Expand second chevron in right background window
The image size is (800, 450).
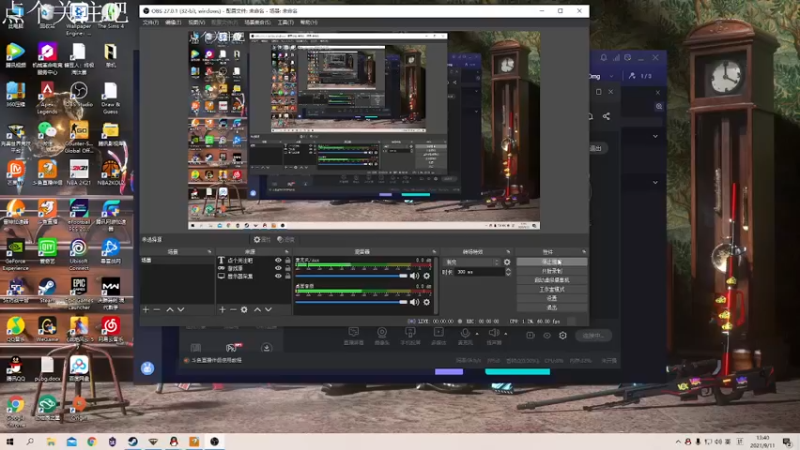coord(655,182)
